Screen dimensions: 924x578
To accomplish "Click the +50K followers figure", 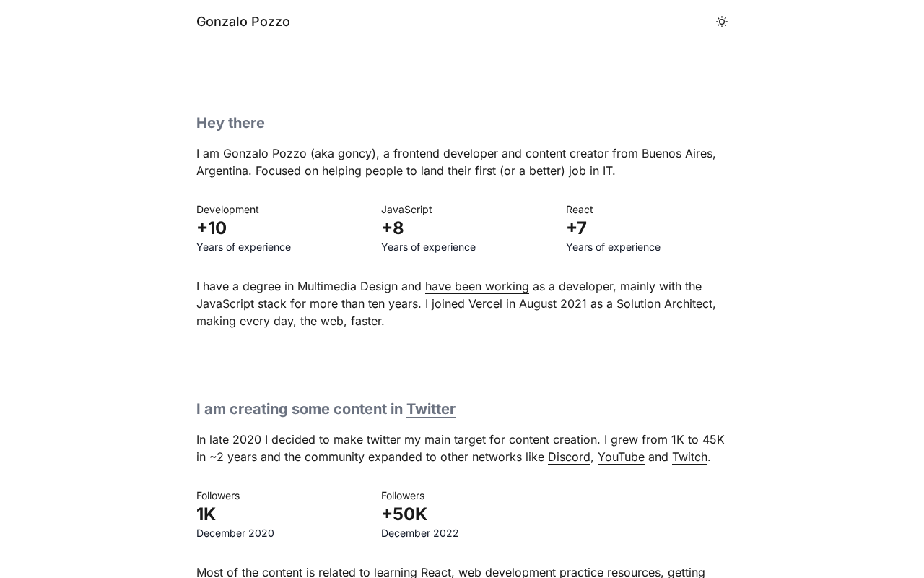I will point(404,514).
